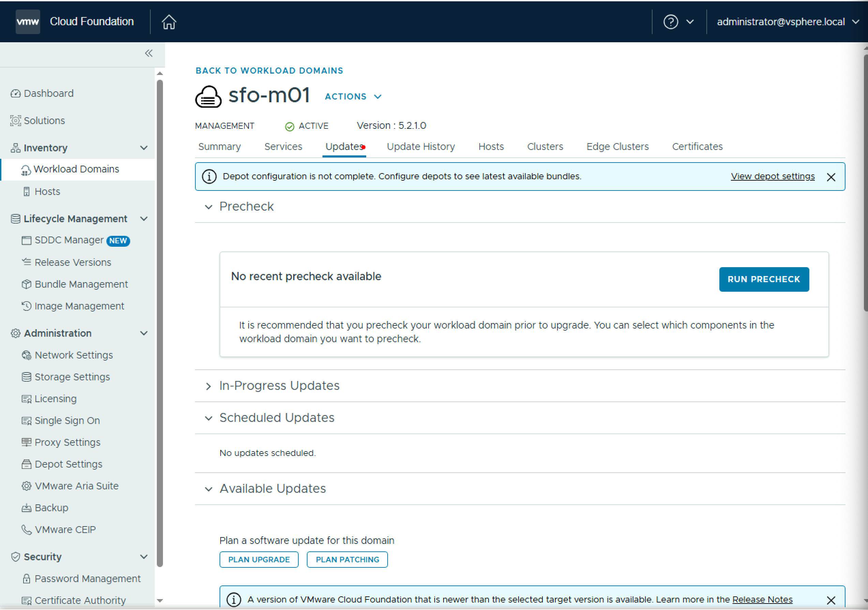Click the home icon in top bar
This screenshot has height=610, width=868.
pyautogui.click(x=169, y=22)
